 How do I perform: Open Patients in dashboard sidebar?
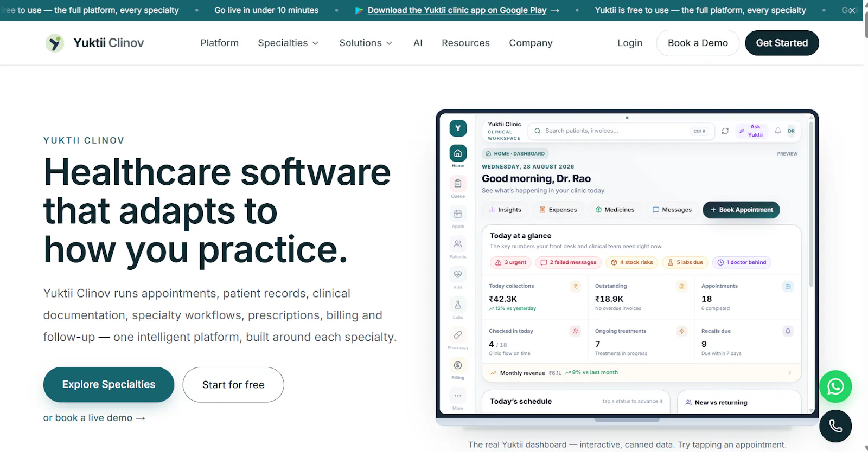tap(458, 248)
